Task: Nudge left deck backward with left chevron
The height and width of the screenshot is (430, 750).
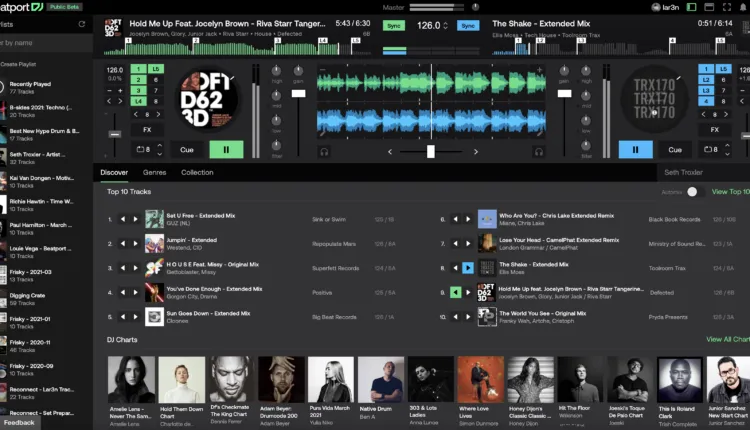Action: (110, 101)
